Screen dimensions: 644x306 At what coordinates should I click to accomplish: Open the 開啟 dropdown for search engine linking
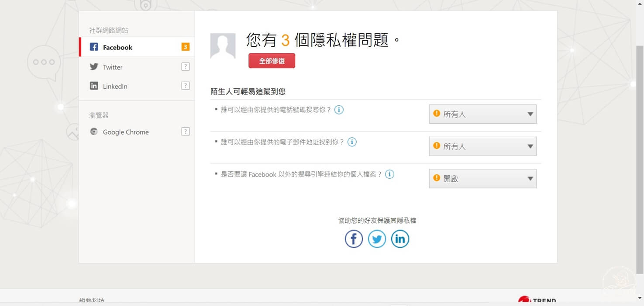click(482, 178)
